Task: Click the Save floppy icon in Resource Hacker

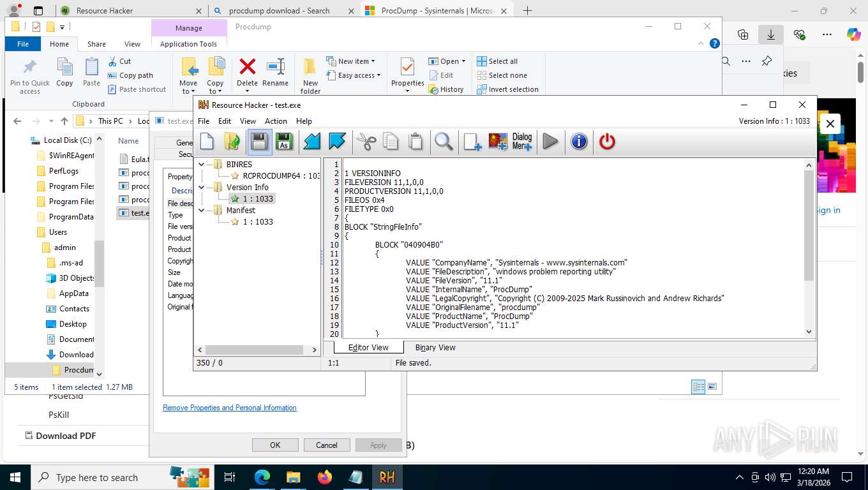Action: pyautogui.click(x=259, y=142)
